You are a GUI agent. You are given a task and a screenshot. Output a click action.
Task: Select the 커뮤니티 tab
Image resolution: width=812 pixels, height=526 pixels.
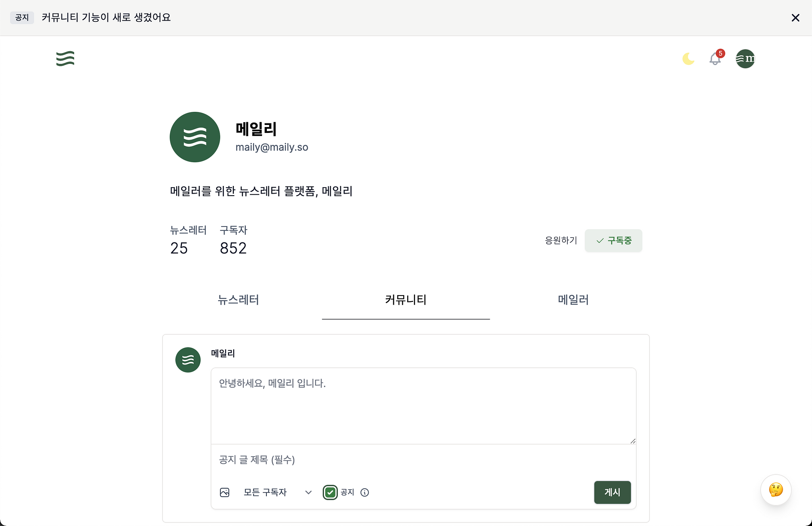(405, 300)
